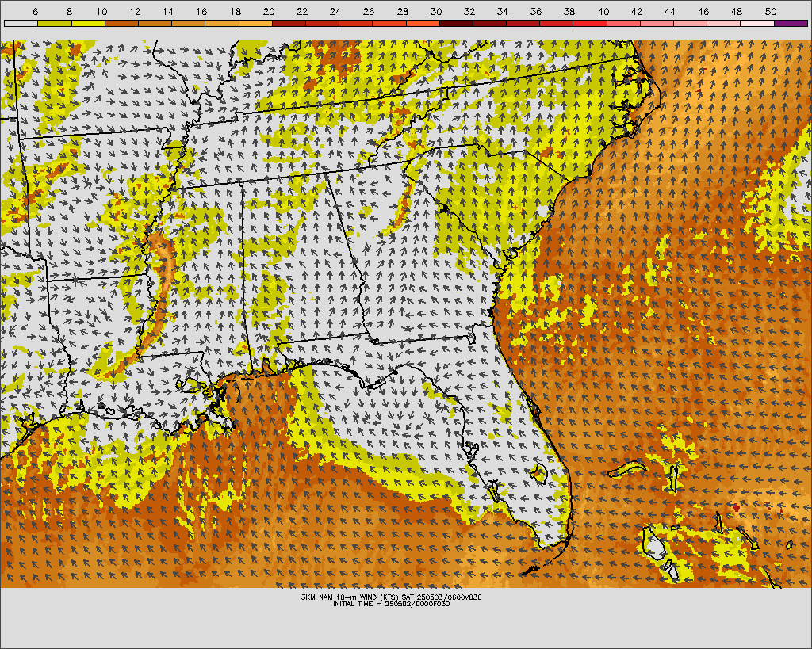Click the 'INITIAL TIME = 250502/0000F030' caption
The height and width of the screenshot is (649, 812).
pos(392,604)
